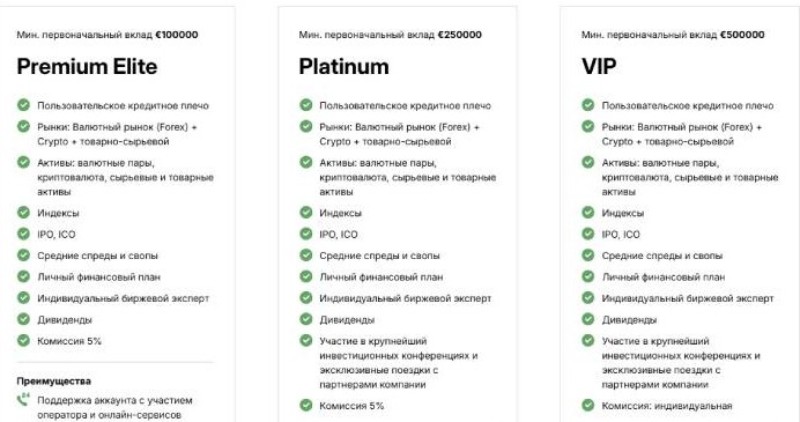This screenshot has width=800, height=422.
Task: Click checkmark icon beside Platinum Дивиденды
Action: (306, 320)
